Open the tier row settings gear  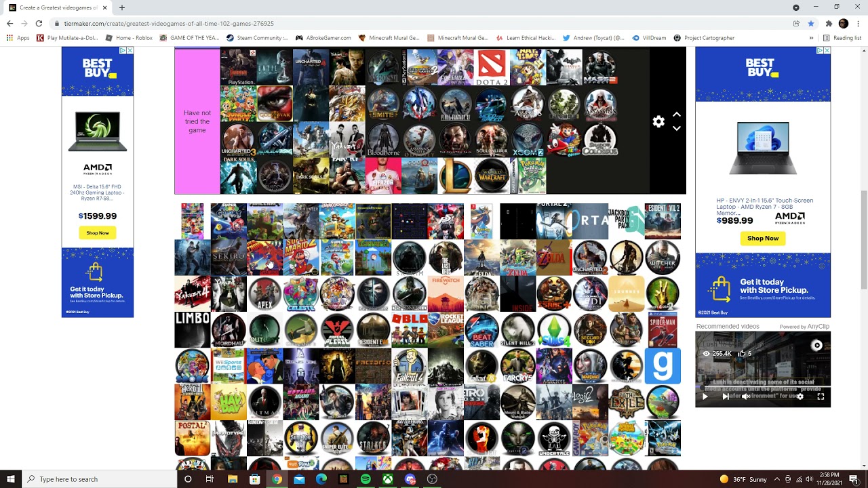pos(658,122)
